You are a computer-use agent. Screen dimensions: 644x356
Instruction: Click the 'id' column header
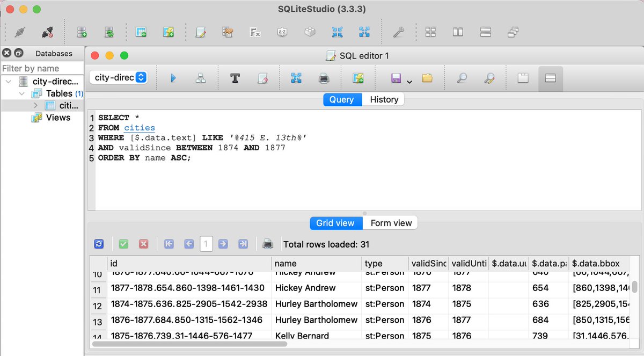(189, 264)
